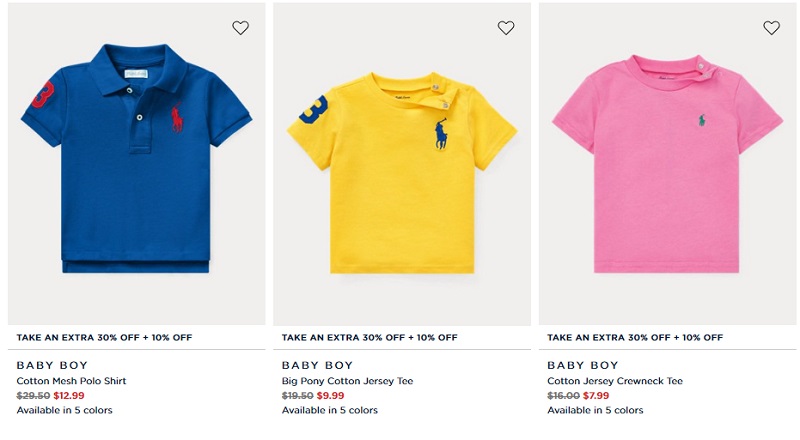The height and width of the screenshot is (440, 800).
Task: Open the Cotton Mesh Polo Shirt link
Action: 71,381
